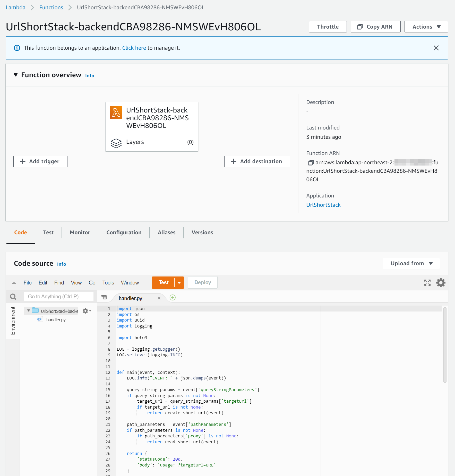Click the UrlShortStack-backe folder icon
The image size is (455, 476).
point(35,310)
